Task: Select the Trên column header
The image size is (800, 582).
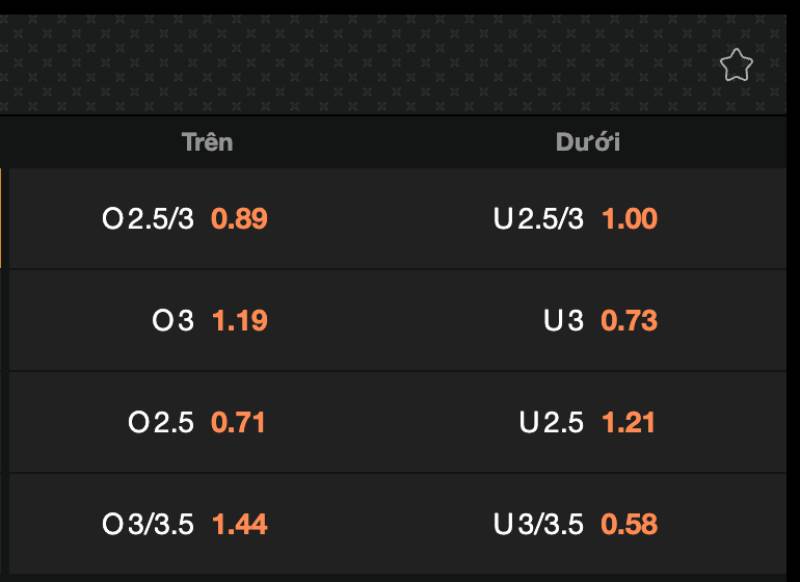Action: point(207,142)
